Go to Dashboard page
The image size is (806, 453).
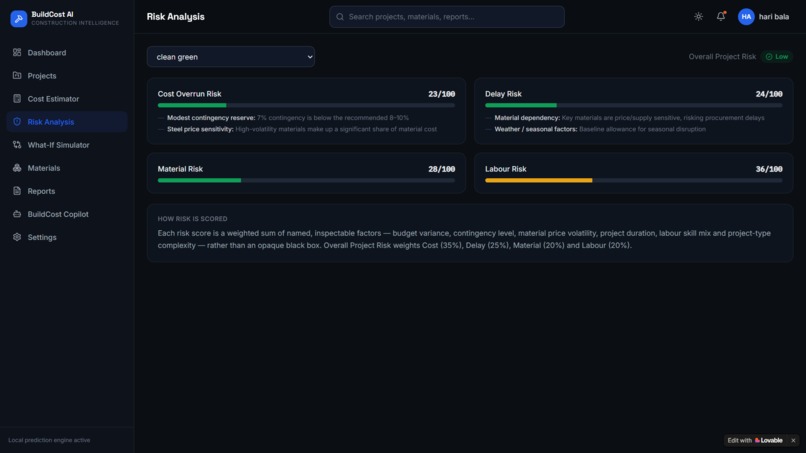(x=47, y=52)
